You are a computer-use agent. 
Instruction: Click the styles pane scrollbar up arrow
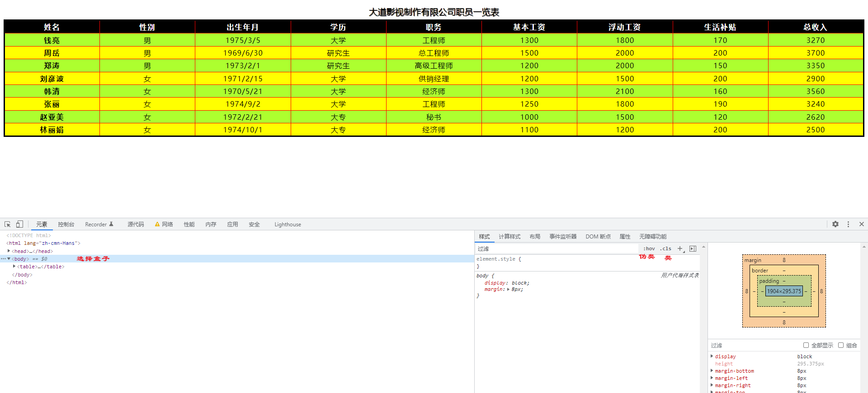tap(703, 247)
